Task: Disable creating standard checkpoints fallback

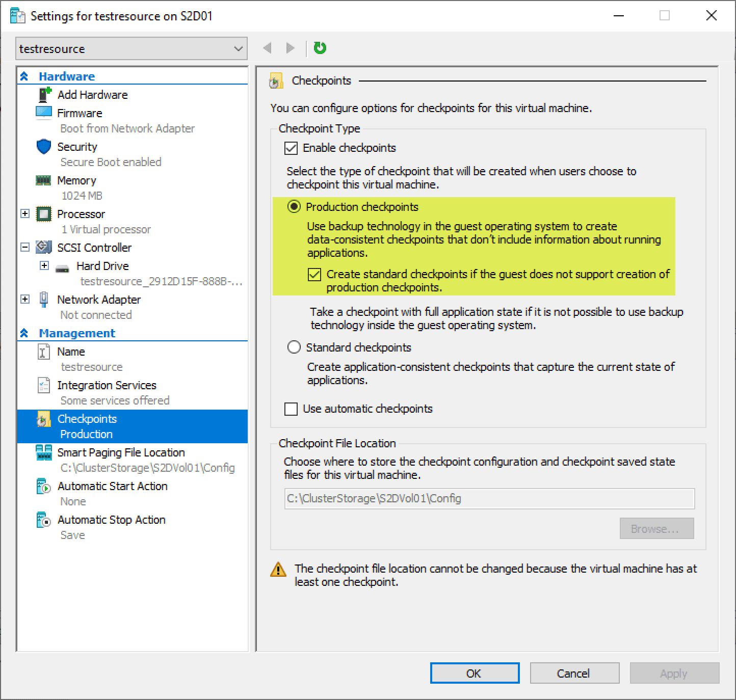Action: 314,275
